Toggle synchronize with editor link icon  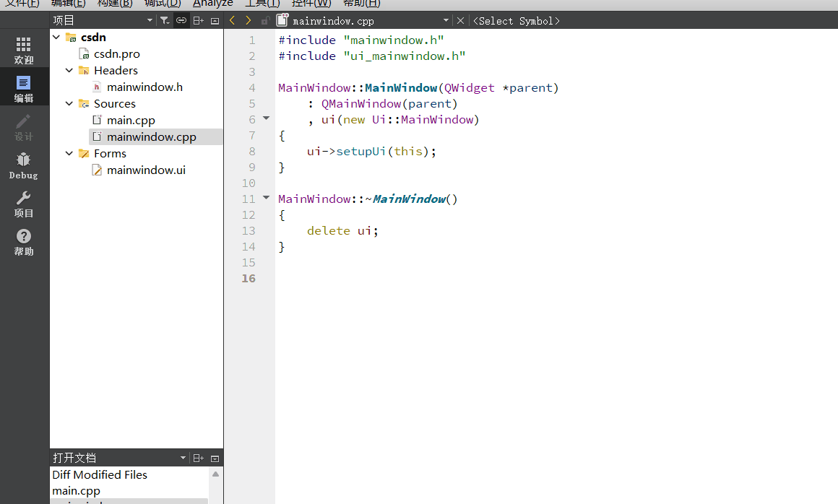point(181,21)
